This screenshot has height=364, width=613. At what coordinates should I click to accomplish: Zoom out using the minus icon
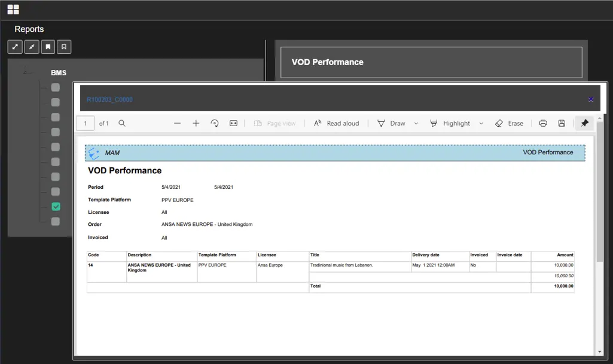coord(177,123)
